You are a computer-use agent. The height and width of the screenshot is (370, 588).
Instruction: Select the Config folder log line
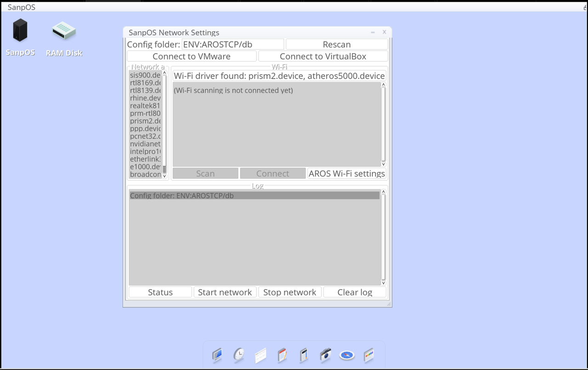(x=254, y=195)
